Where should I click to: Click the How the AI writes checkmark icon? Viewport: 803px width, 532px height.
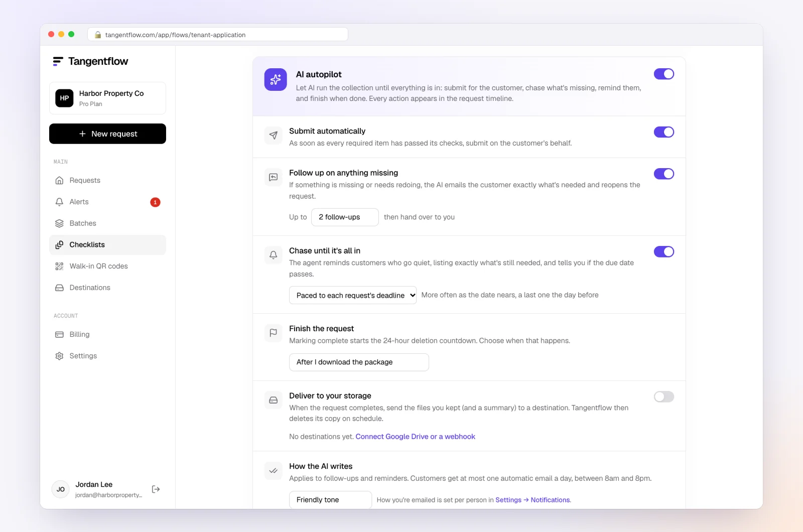pyautogui.click(x=274, y=471)
